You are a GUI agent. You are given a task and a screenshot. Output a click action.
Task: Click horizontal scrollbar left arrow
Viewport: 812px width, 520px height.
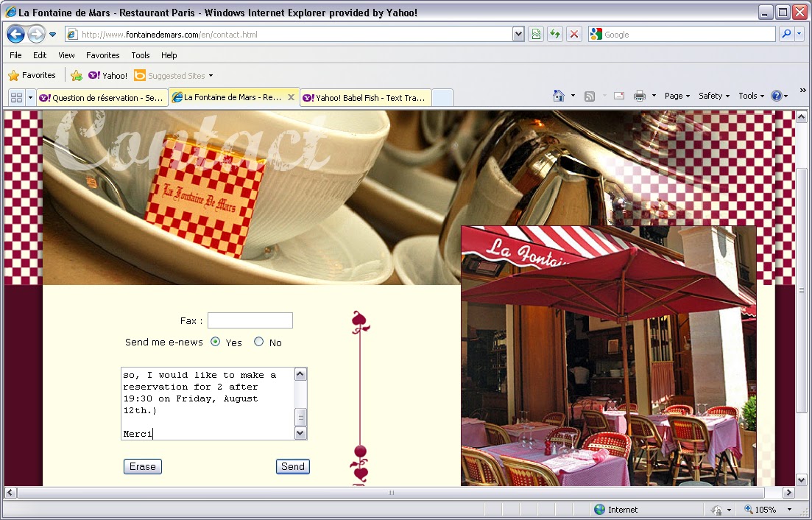[10, 493]
